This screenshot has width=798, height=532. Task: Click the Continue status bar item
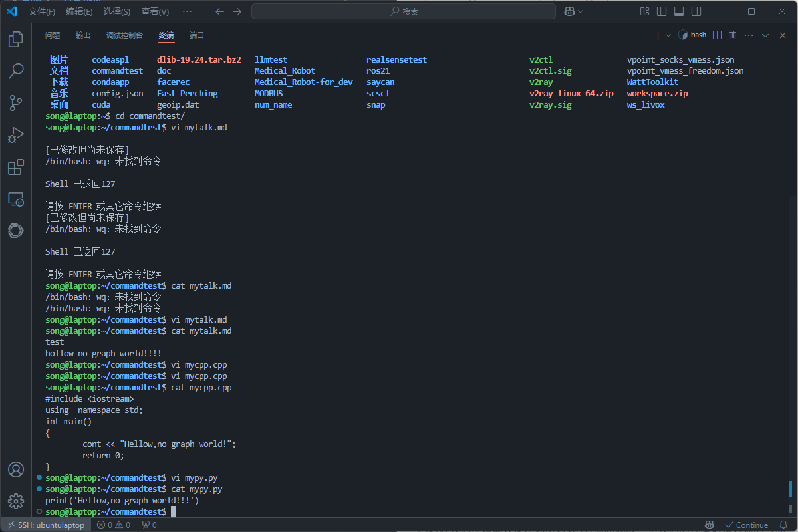click(x=746, y=525)
